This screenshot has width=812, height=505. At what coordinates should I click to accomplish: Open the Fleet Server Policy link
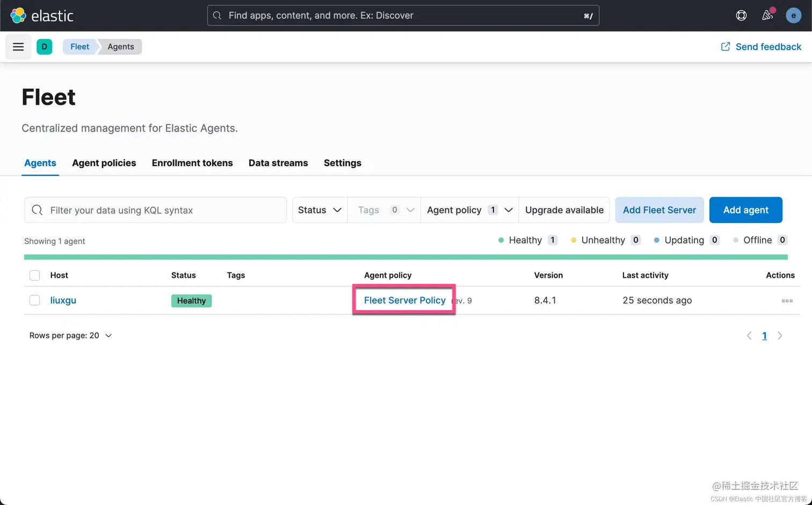pyautogui.click(x=405, y=300)
